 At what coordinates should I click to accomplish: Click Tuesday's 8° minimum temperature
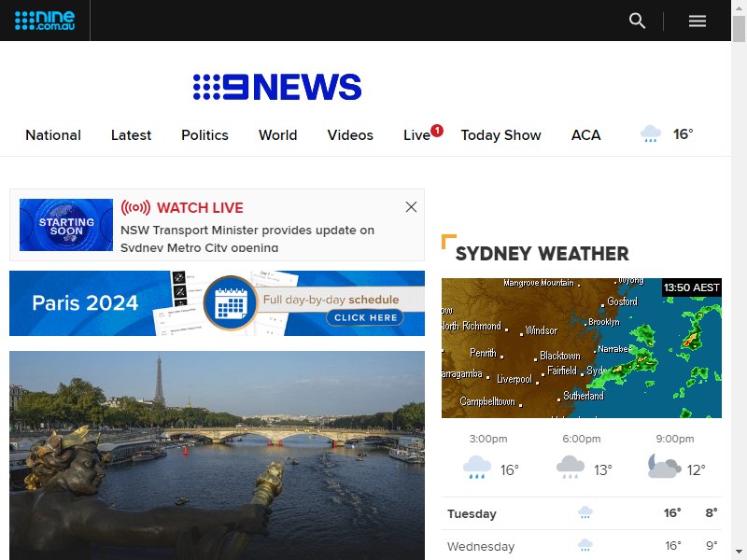[712, 512]
